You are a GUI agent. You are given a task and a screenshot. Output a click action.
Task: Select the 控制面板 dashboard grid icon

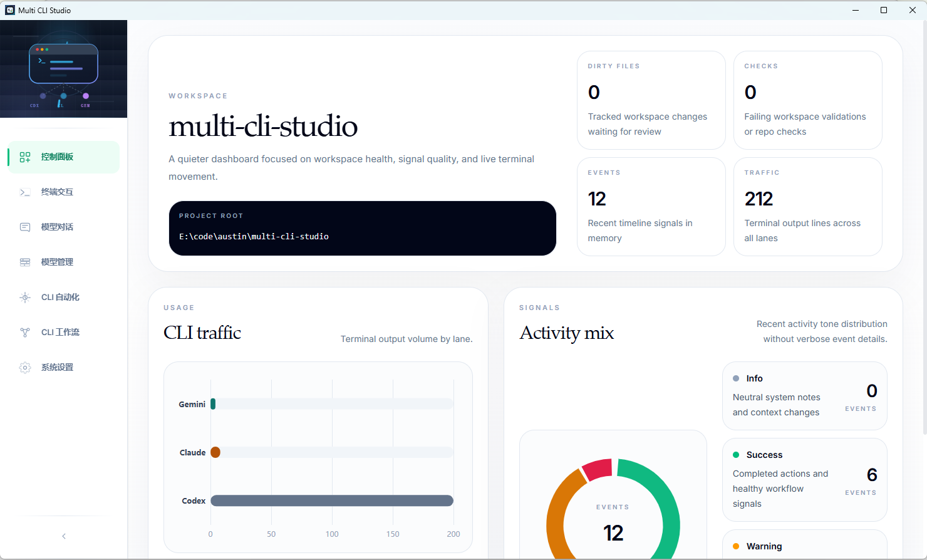coord(25,157)
